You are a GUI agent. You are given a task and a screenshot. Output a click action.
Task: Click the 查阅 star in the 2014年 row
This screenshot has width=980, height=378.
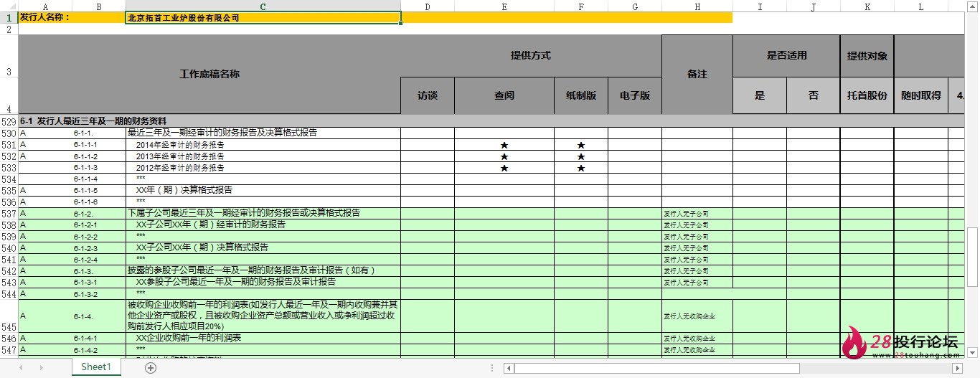504,145
